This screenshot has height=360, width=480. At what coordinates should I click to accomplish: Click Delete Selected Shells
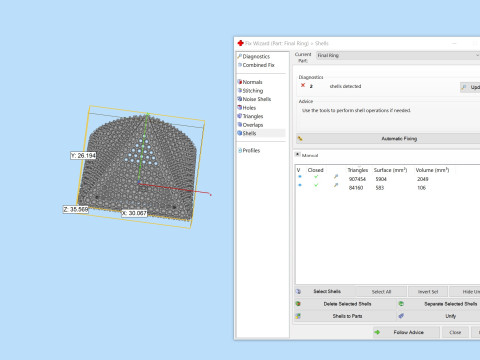point(345,304)
